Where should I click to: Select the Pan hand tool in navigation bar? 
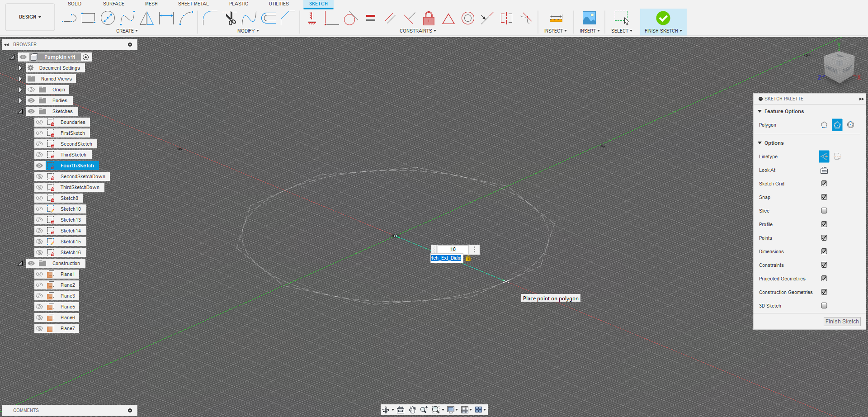[412, 410]
